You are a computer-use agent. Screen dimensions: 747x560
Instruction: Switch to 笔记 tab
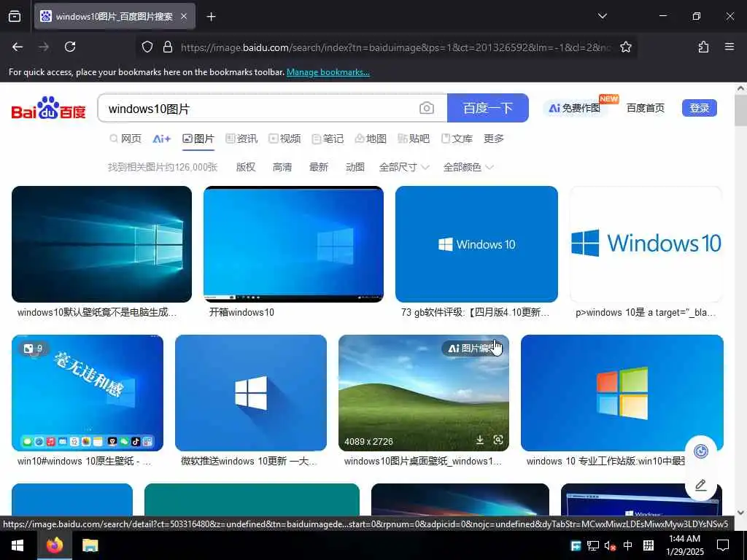coord(328,139)
